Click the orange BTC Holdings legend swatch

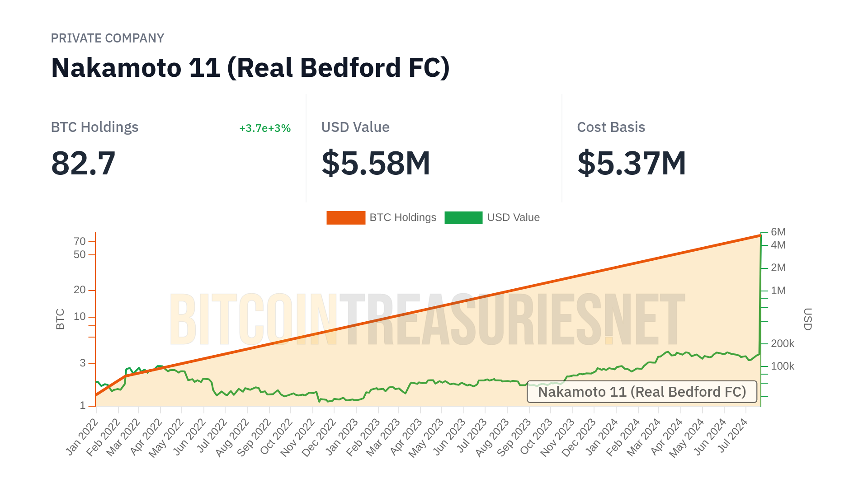pos(346,218)
